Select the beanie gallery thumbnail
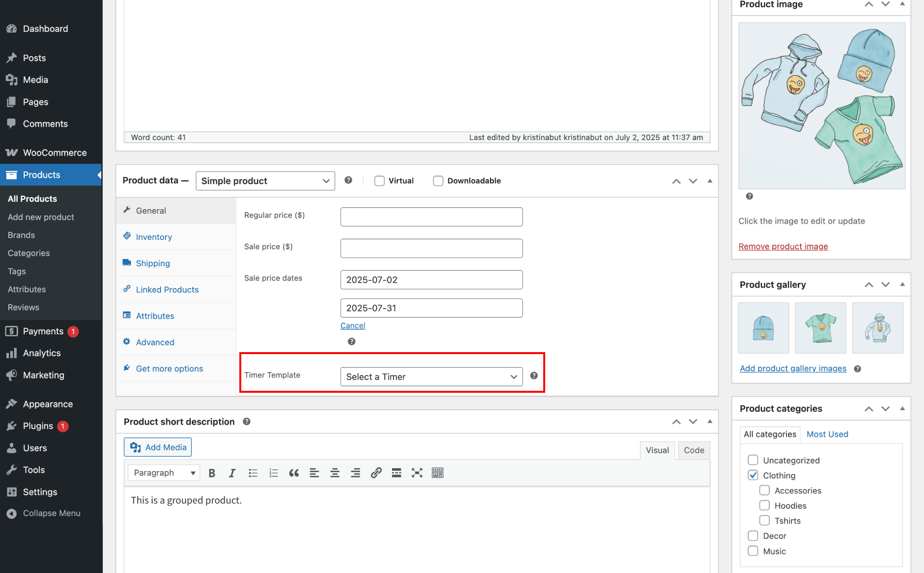The image size is (924, 573). (763, 328)
